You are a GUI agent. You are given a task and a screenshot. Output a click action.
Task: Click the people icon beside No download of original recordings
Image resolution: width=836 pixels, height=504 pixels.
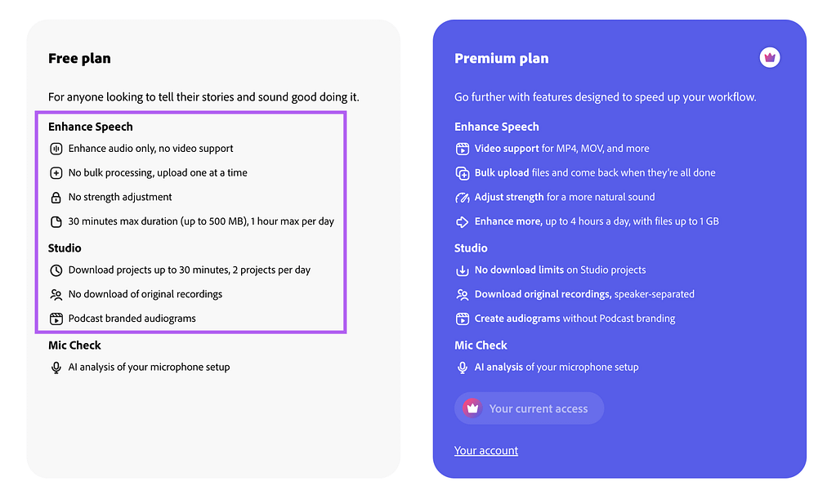56,295
